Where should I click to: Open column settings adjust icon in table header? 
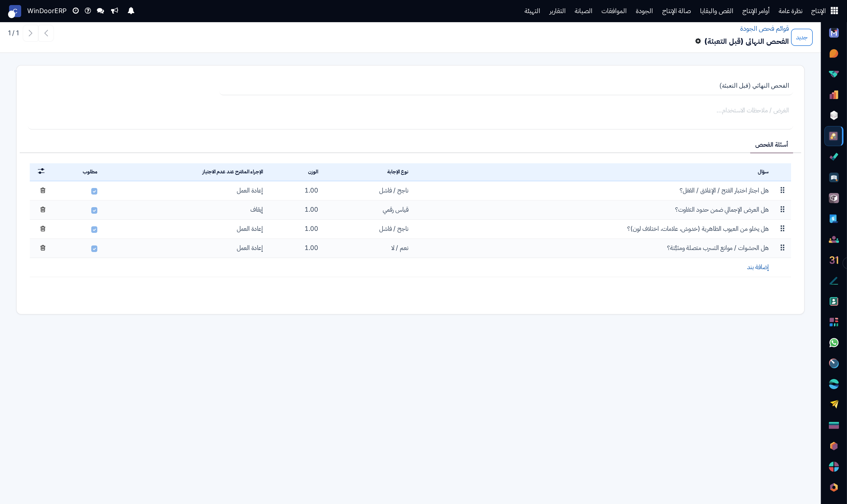tap(41, 171)
